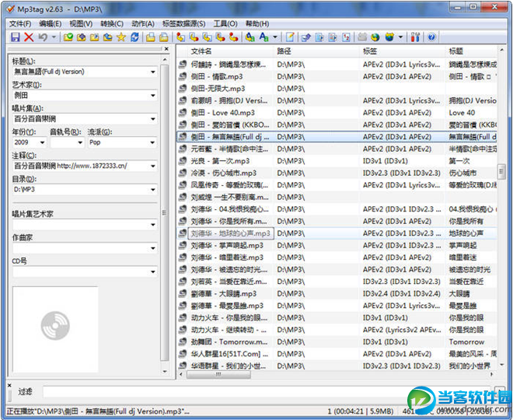Image resolution: width=513 pixels, height=420 pixels.
Task: Open the dropdown arrow beside the tag sources icon
Action: click(x=400, y=37)
